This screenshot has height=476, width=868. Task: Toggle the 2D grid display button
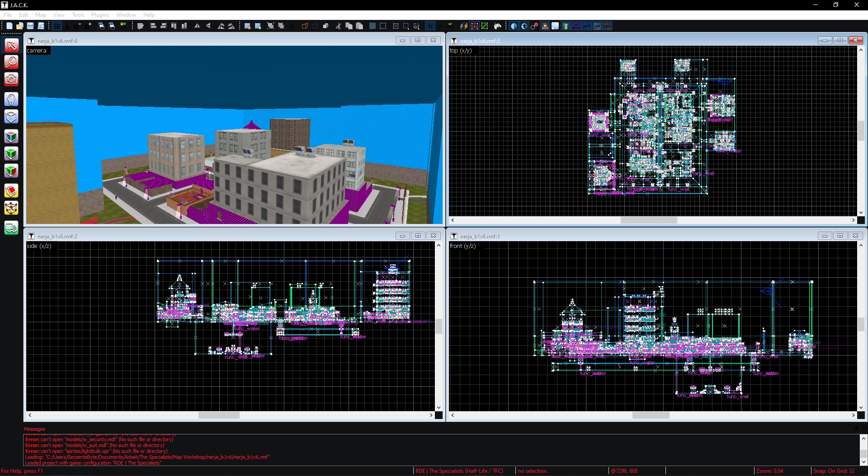tap(57, 26)
